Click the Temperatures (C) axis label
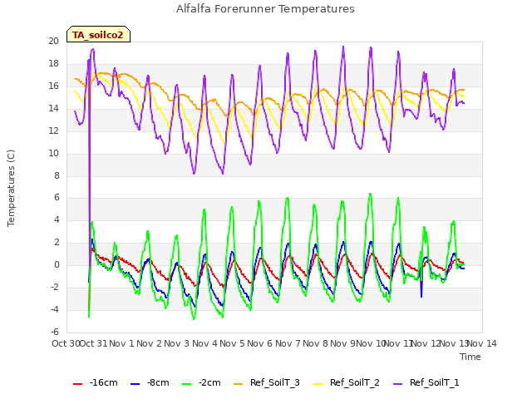This screenshot has height=399, width=532. 11,188
